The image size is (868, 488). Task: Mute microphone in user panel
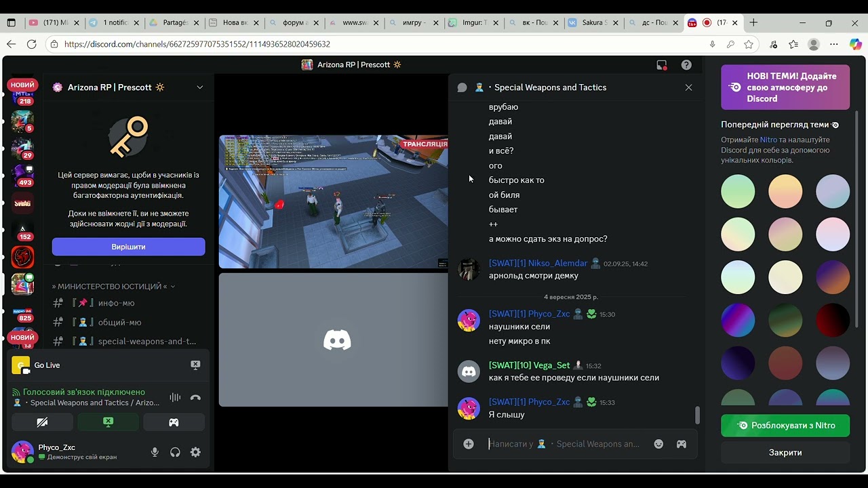click(x=155, y=452)
